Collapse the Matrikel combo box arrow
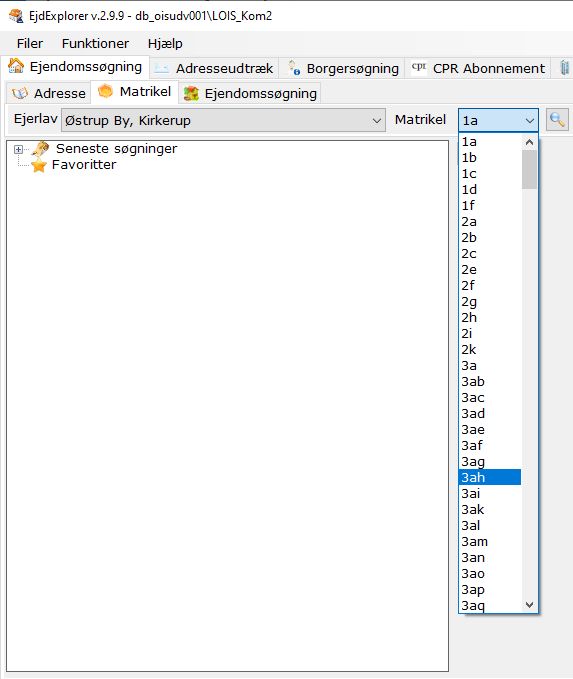Viewport: 573px width, 679px height. pos(529,121)
